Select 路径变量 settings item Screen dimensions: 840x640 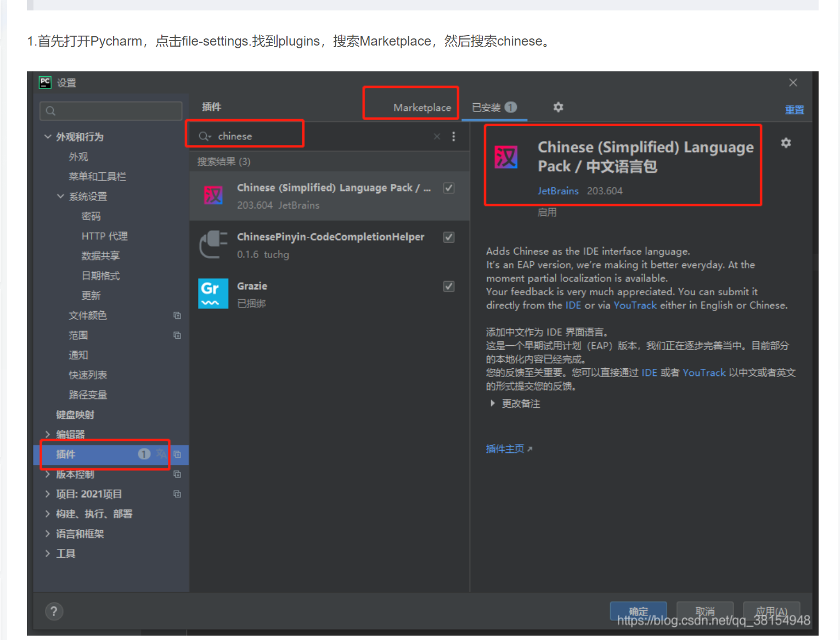click(88, 395)
